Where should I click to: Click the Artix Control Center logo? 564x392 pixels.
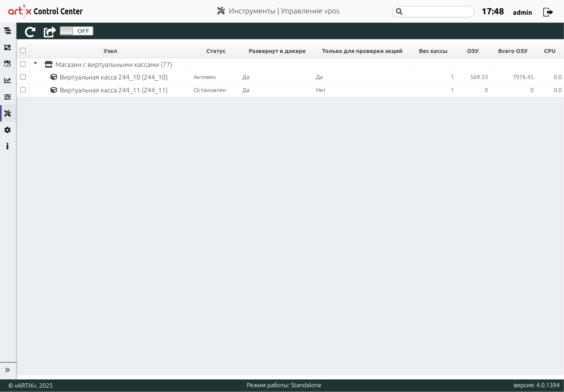(45, 12)
